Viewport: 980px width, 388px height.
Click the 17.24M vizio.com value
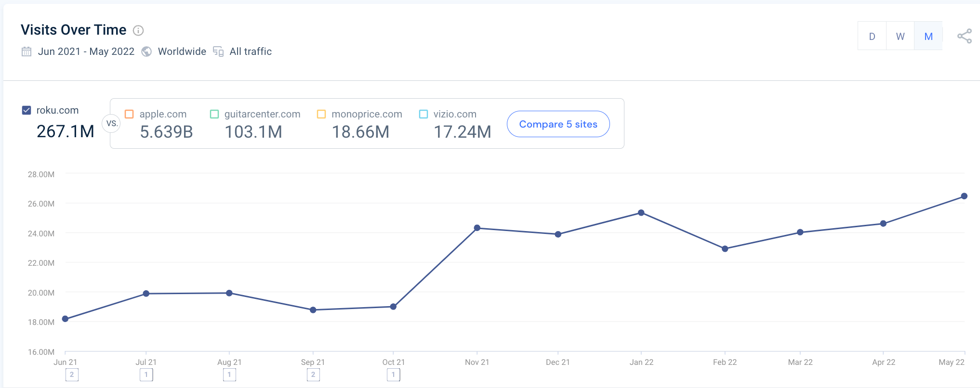point(463,132)
